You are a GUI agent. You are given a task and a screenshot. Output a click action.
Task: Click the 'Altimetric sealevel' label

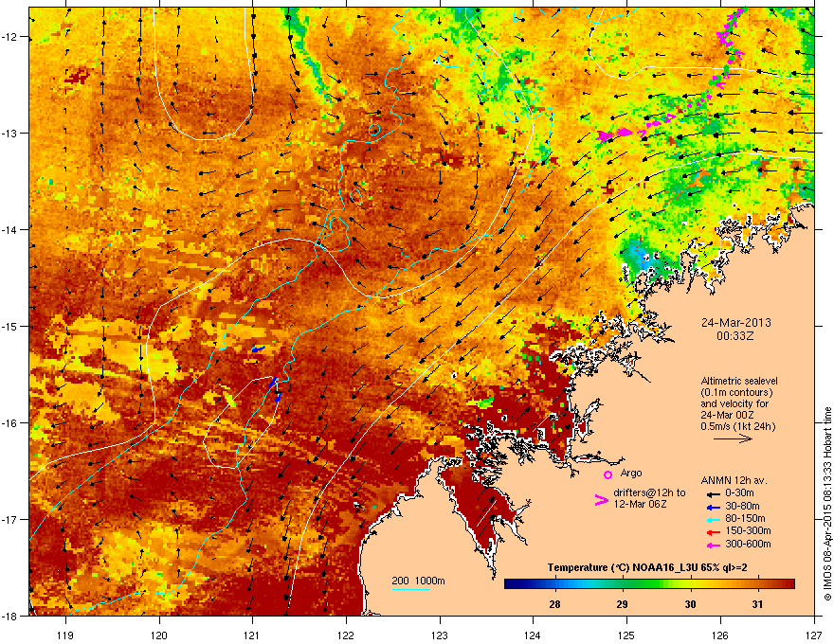tap(739, 381)
